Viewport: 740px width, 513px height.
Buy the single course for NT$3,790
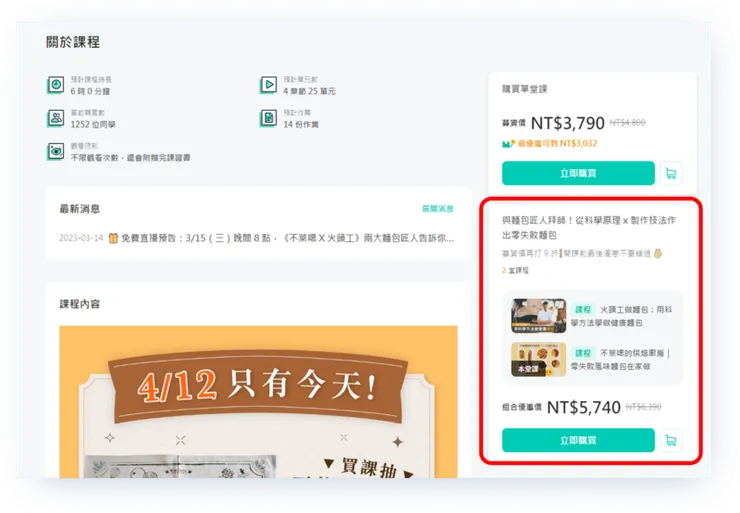[x=578, y=173]
